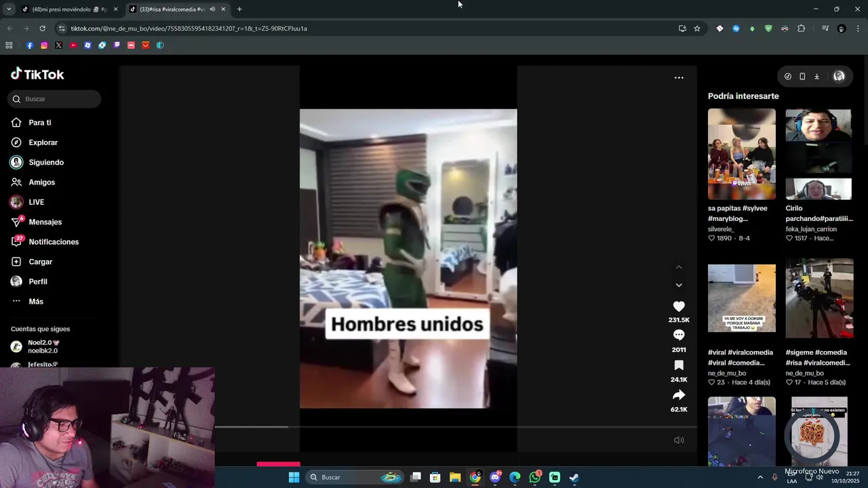
Task: Open the comments bubble icon showing 2011
Action: 679,335
